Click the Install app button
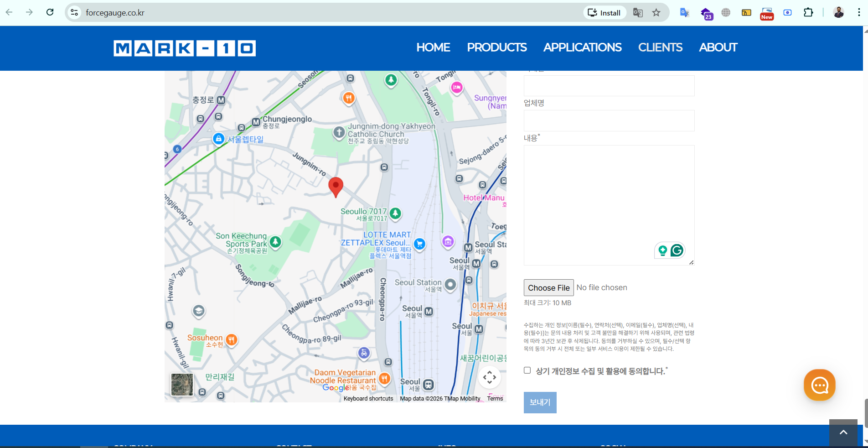This screenshot has width=868, height=448. 604,12
